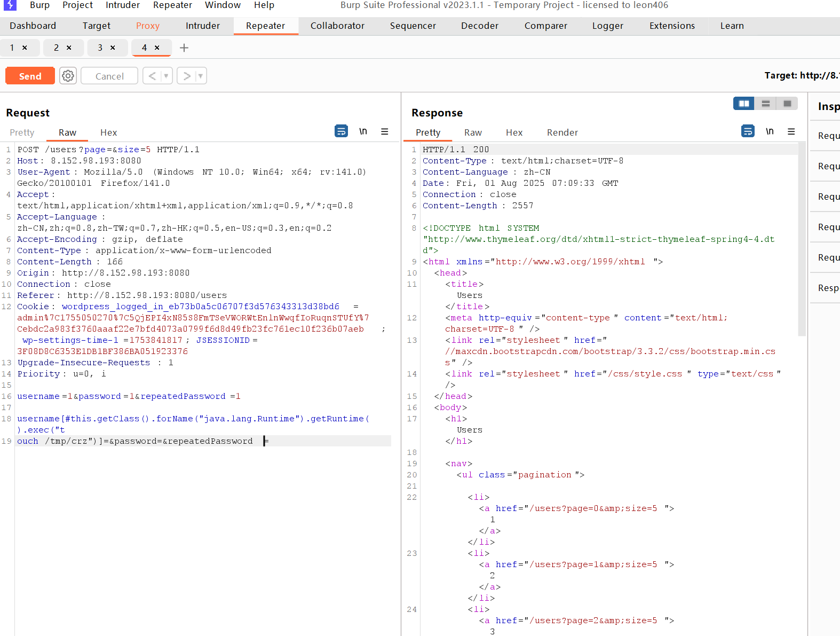The height and width of the screenshot is (636, 840).
Task: Open back history dropdown arrow
Action: pyautogui.click(x=166, y=76)
